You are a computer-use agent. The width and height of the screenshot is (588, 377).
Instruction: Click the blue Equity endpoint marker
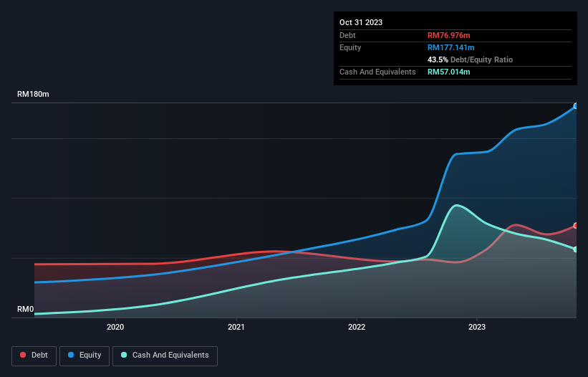[576, 106]
